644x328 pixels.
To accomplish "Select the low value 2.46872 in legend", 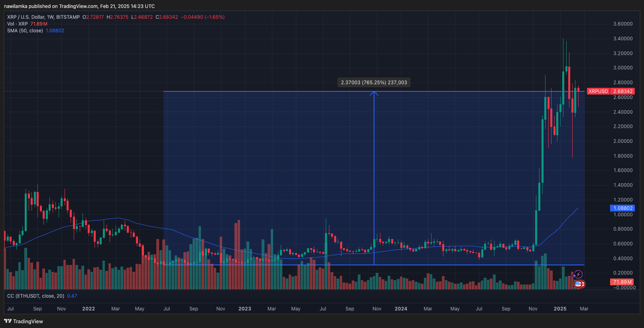I will click(144, 17).
